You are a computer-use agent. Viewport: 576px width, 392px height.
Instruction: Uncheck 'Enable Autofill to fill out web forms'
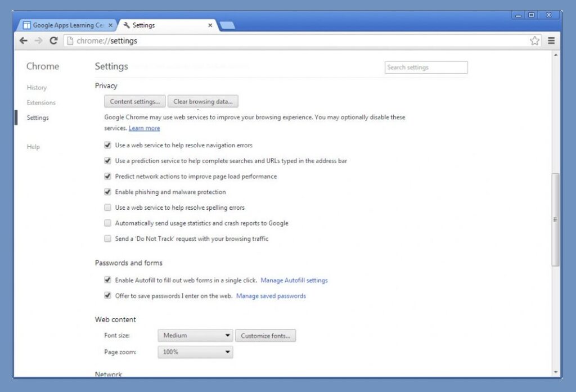[107, 280]
